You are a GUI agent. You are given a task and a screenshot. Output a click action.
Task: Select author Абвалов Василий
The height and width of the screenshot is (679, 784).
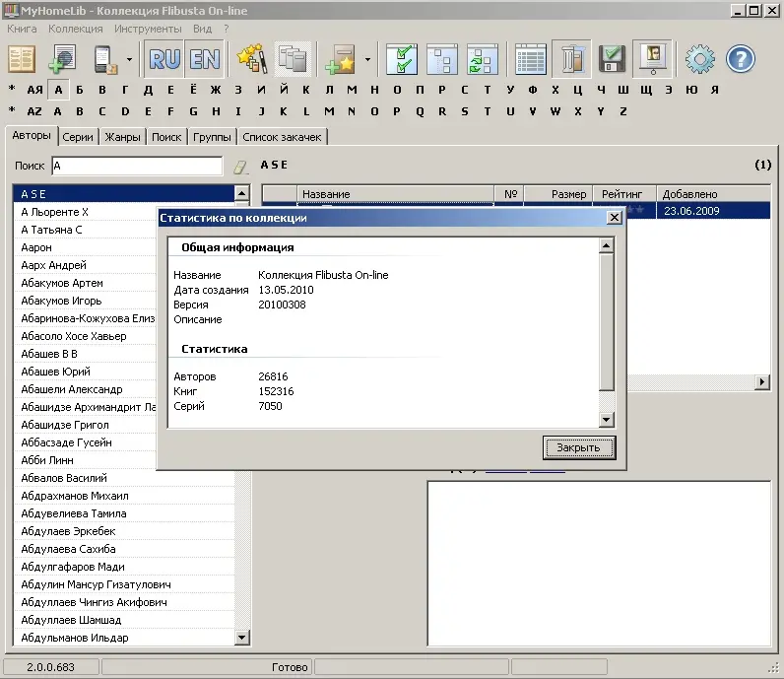124,478
